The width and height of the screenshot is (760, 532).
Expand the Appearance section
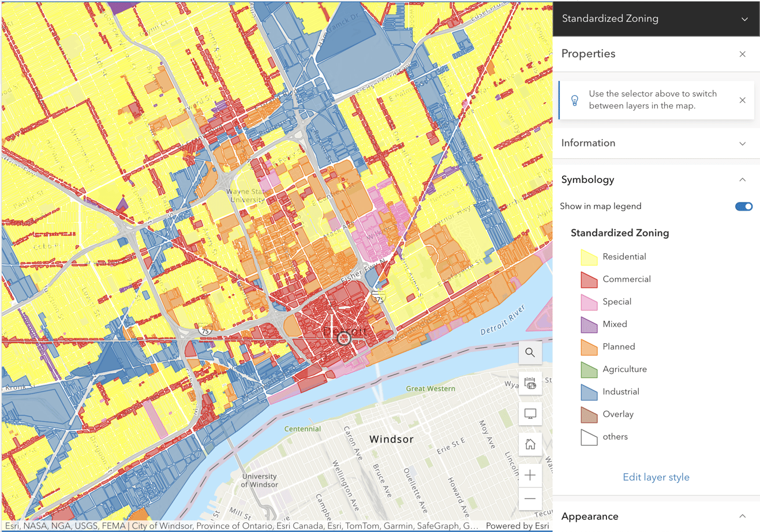[x=742, y=516]
